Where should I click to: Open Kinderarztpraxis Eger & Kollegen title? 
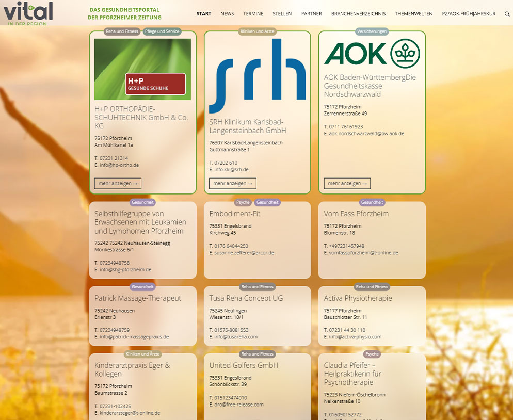tap(132, 369)
